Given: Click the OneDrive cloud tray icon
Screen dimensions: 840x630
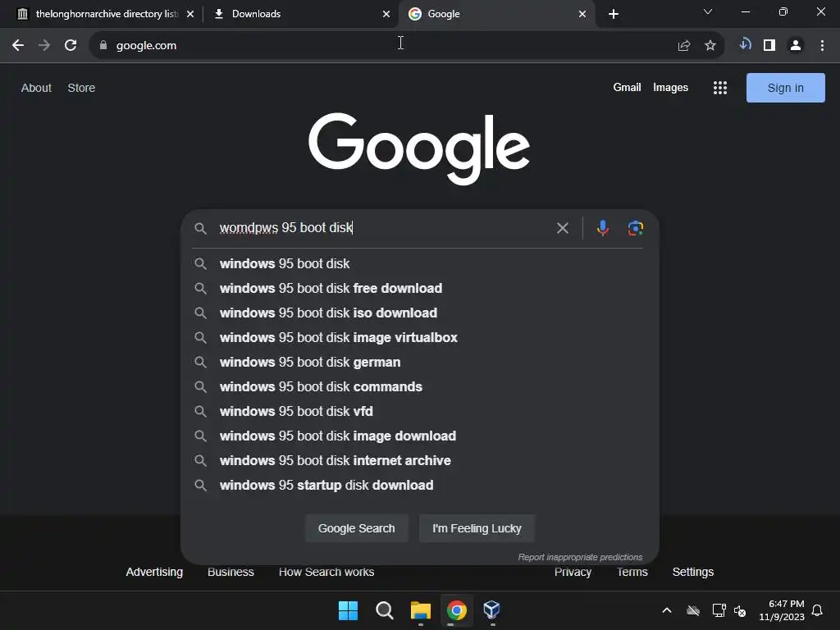Looking at the screenshot, I should (x=693, y=610).
